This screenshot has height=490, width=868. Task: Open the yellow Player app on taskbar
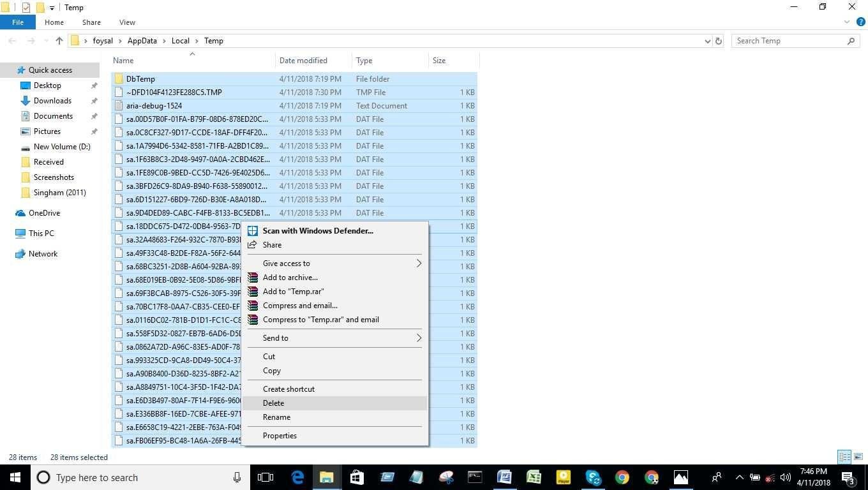[563, 477]
